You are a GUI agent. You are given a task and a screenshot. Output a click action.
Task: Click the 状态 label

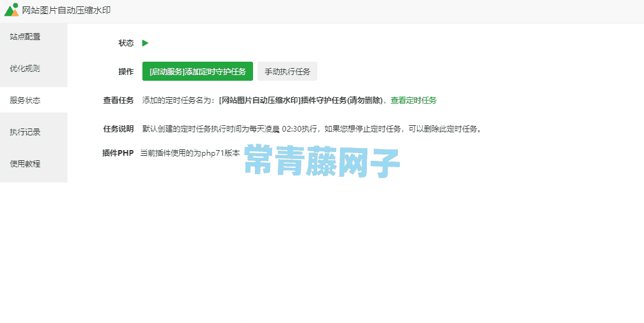pos(126,43)
